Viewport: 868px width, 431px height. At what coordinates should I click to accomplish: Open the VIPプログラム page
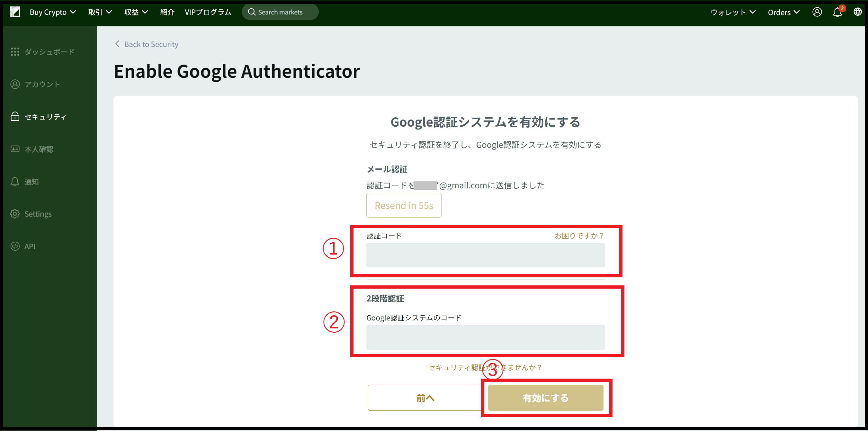[208, 12]
